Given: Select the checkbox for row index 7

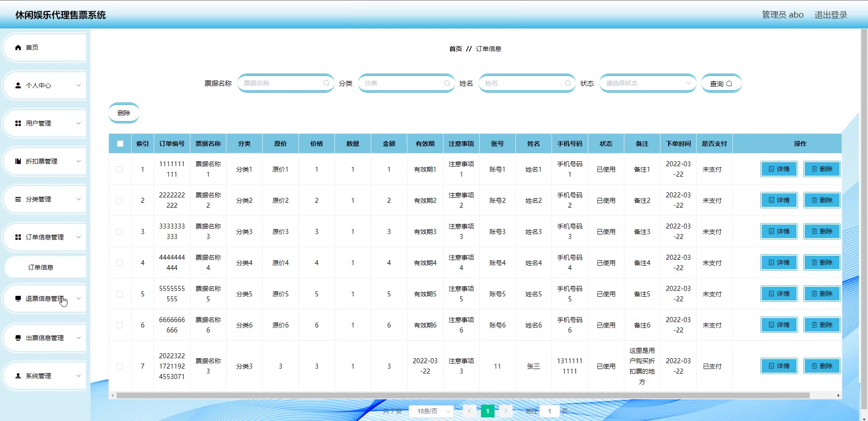Looking at the screenshot, I should coord(119,366).
